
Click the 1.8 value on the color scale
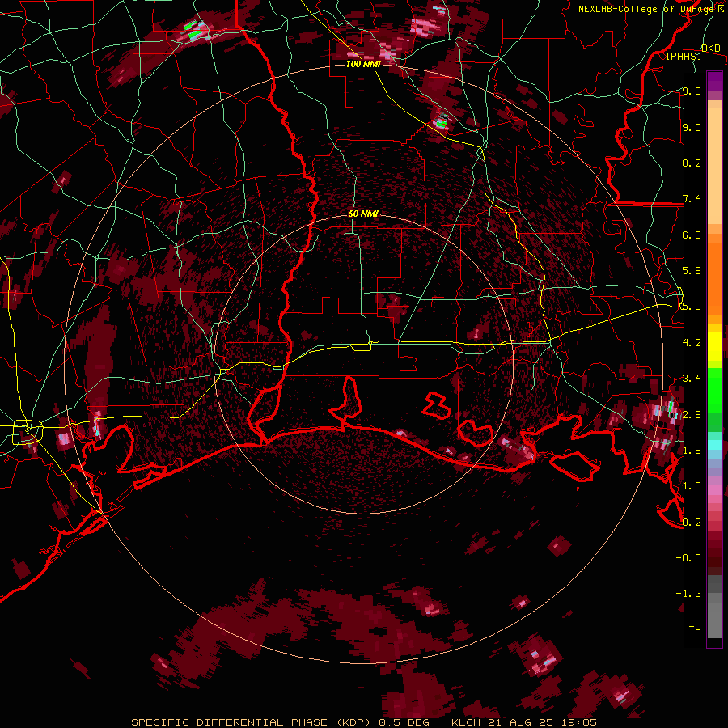[692, 451]
